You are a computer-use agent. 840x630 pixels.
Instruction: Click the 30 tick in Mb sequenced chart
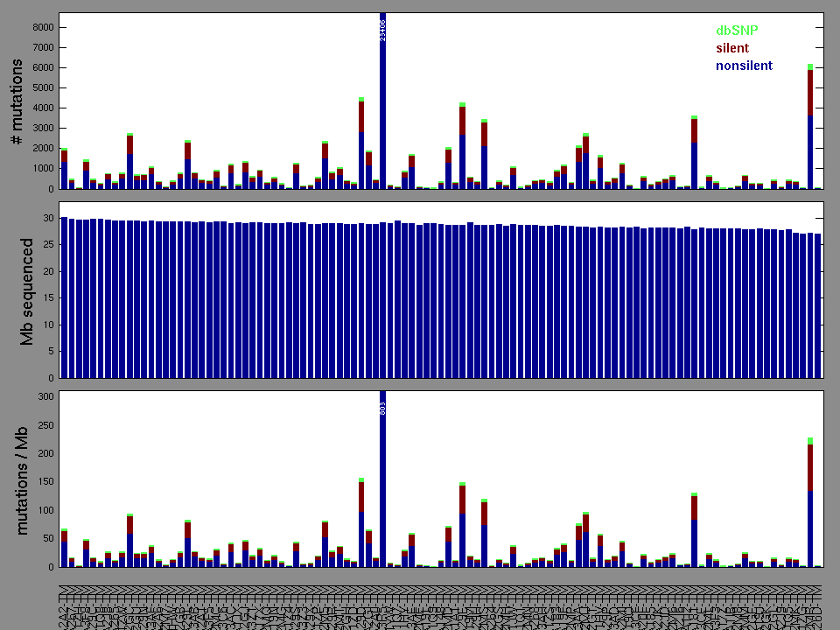coord(48,217)
